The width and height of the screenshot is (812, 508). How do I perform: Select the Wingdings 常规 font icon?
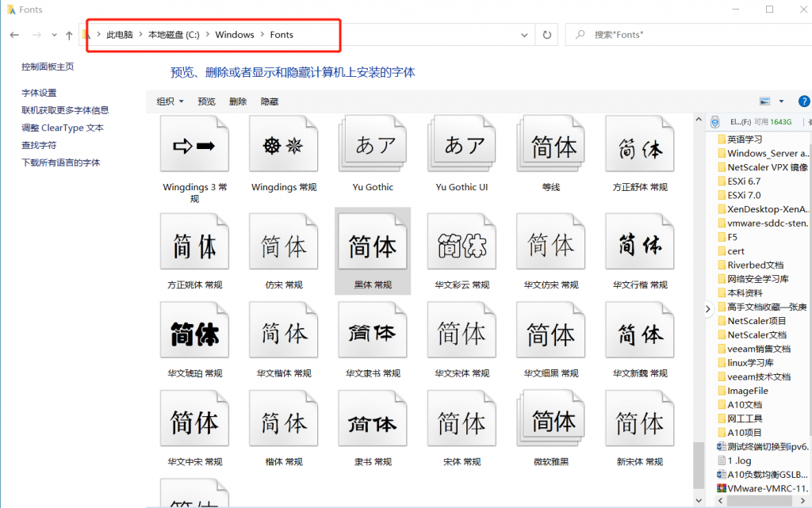(x=283, y=144)
